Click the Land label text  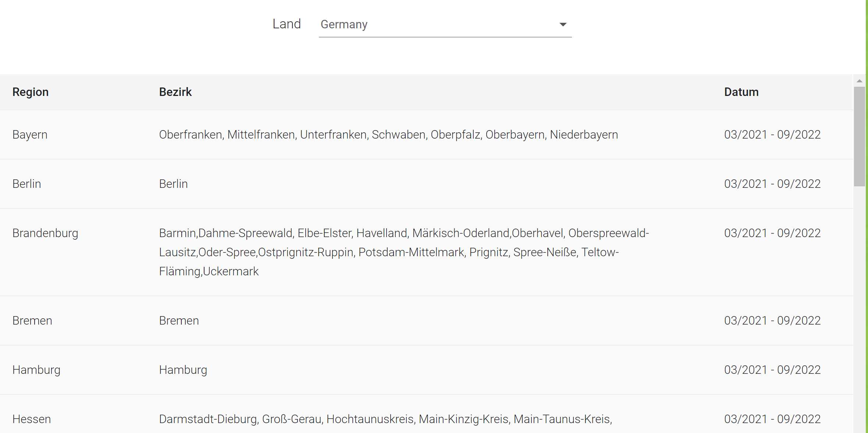[287, 24]
